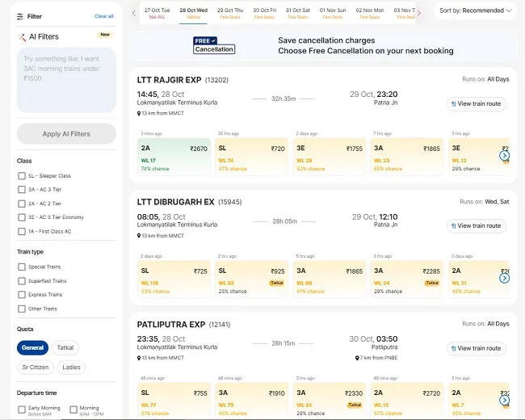Select 28 Oct Wed date tab
The height and width of the screenshot is (420, 525).
click(194, 14)
